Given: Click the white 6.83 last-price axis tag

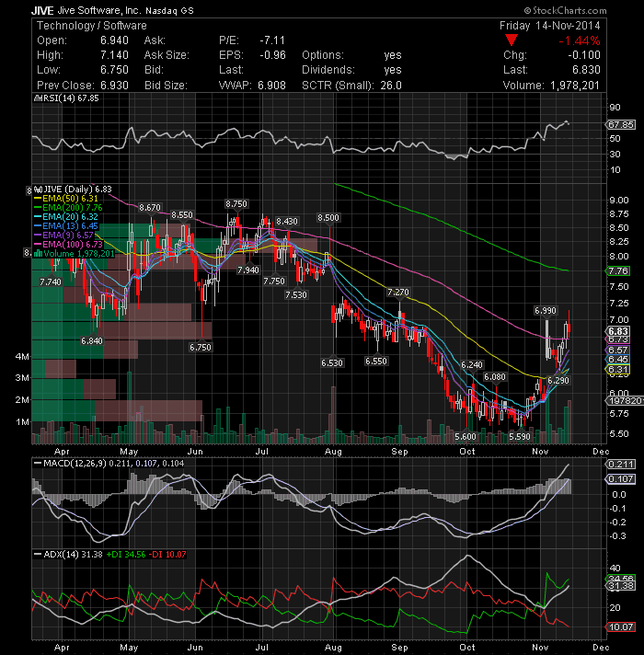Looking at the screenshot, I should (617, 331).
